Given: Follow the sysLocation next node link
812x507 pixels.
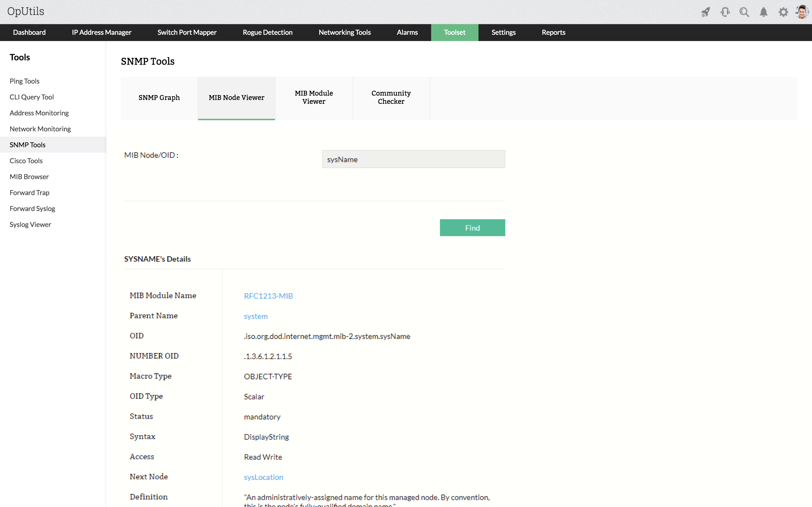Looking at the screenshot, I should (x=263, y=477).
